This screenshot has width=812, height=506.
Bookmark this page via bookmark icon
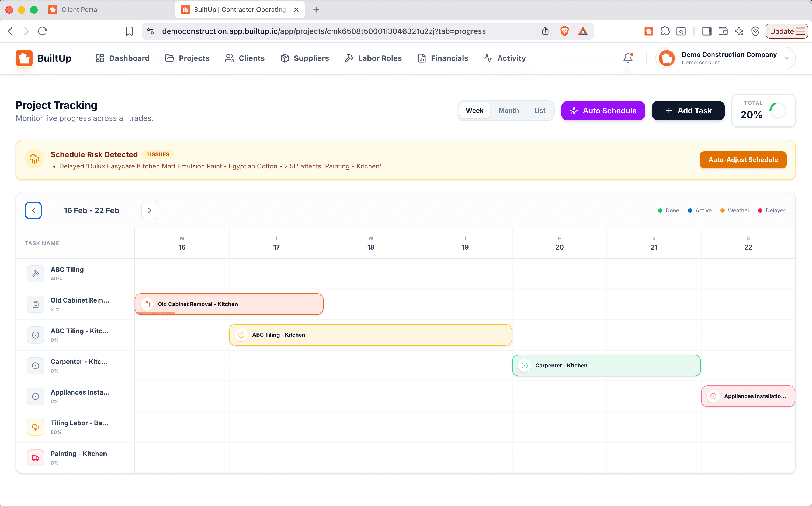pyautogui.click(x=129, y=31)
